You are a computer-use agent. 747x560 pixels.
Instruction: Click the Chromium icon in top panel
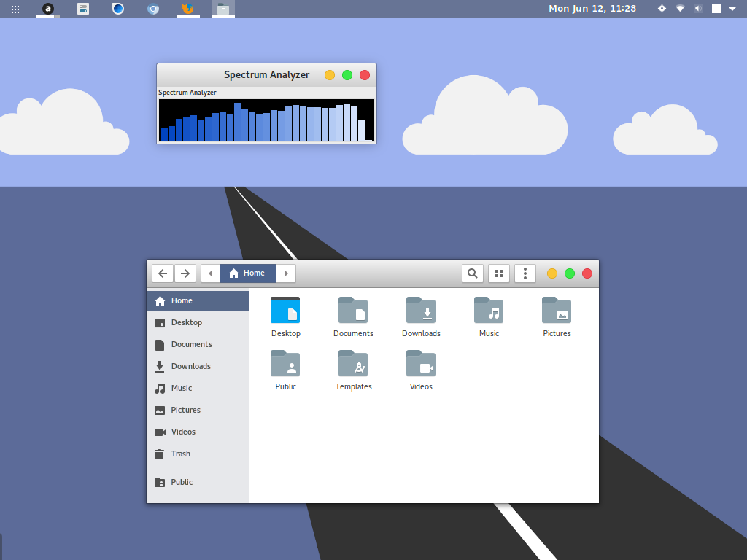tap(153, 9)
